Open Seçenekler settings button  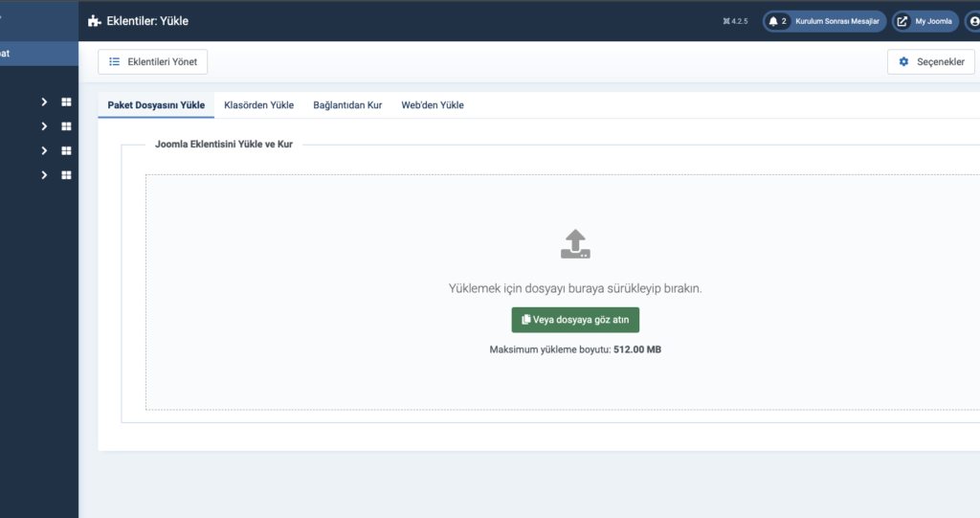pos(930,62)
